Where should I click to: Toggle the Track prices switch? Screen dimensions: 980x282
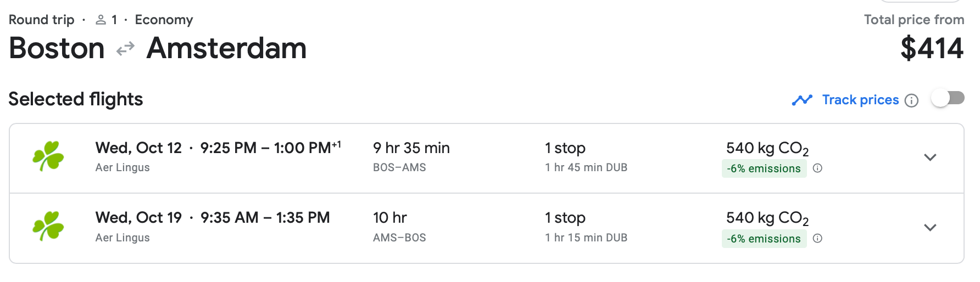tap(948, 99)
